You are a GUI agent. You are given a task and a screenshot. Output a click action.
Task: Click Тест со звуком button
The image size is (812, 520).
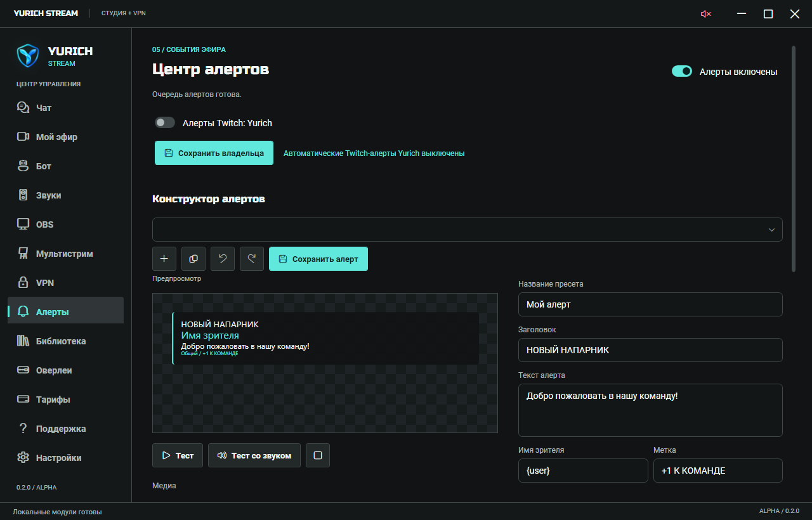254,455
